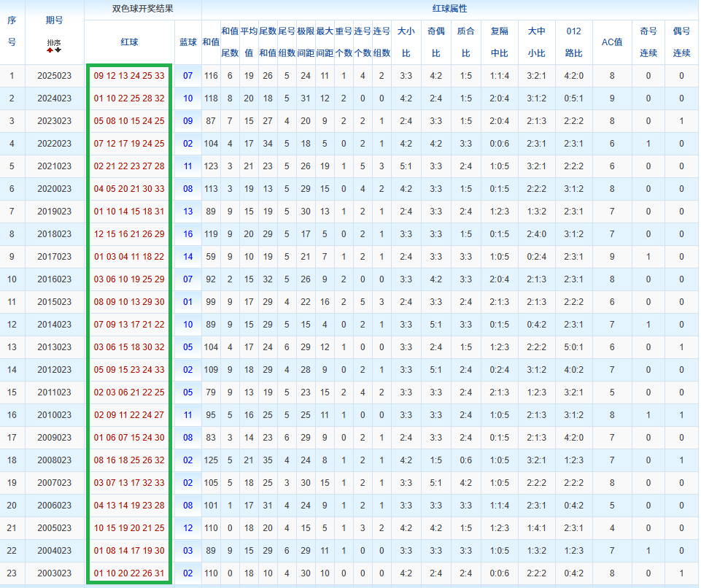
Task: Click the AC值 column header
Action: coord(611,42)
